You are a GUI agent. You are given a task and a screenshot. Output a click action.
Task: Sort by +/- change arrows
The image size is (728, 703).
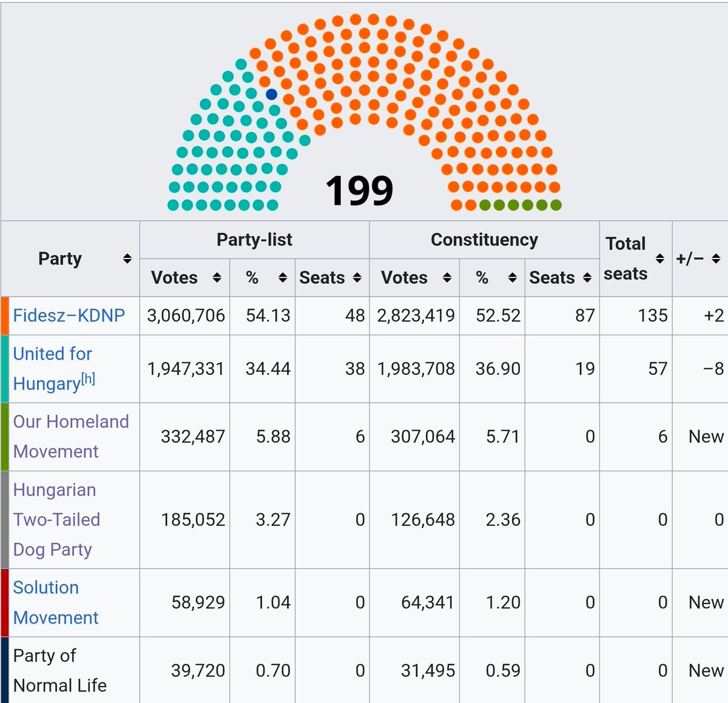pyautogui.click(x=716, y=259)
